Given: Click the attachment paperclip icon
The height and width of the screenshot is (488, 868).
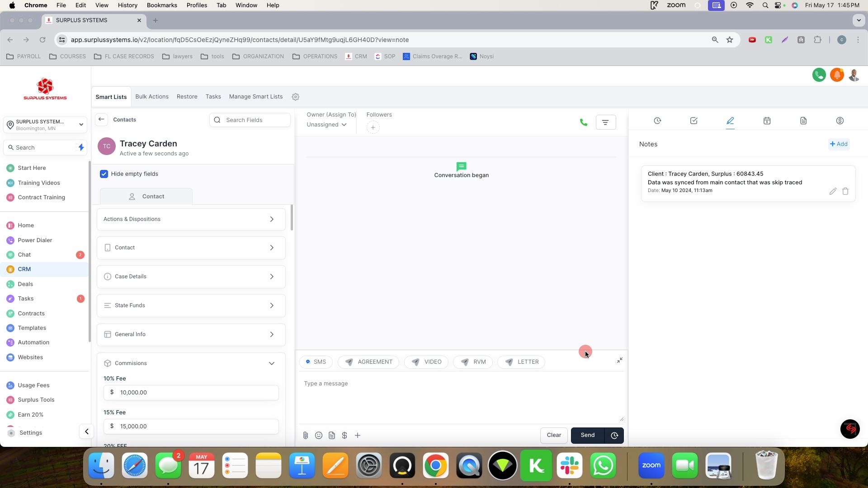Looking at the screenshot, I should click(306, 435).
